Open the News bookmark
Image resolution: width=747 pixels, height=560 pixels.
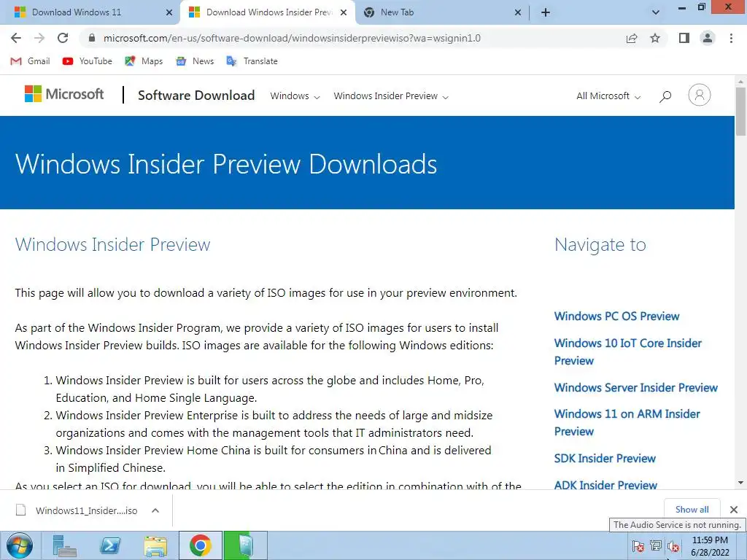tap(194, 61)
